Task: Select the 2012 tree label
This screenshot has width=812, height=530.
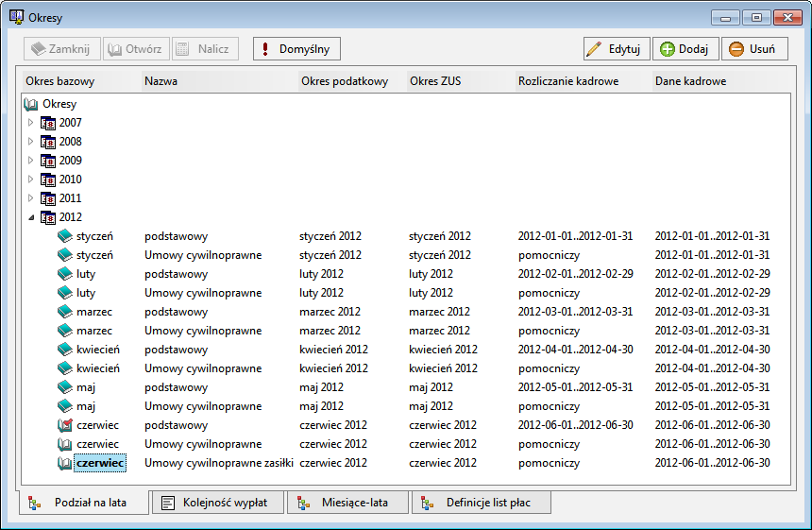Action: pyautogui.click(x=71, y=217)
